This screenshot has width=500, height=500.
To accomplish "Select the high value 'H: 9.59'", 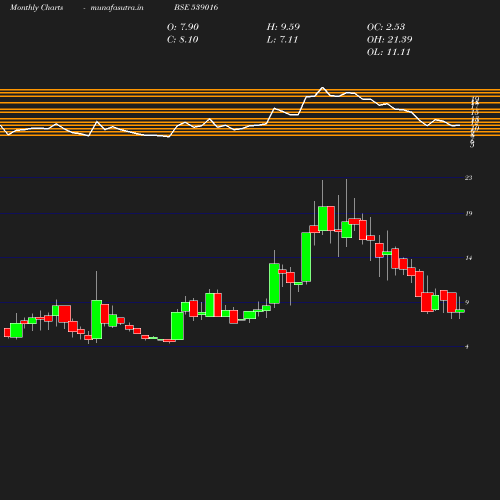I will (283, 27).
